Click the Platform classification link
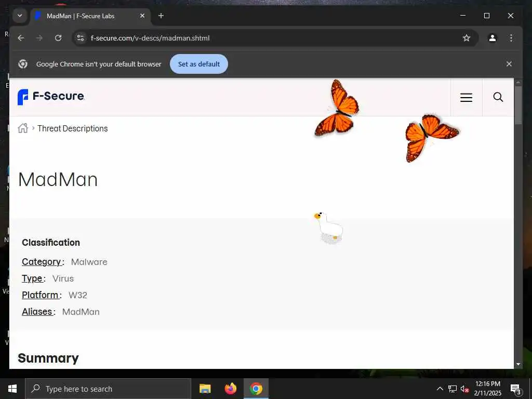The height and width of the screenshot is (399, 532). pyautogui.click(x=40, y=295)
